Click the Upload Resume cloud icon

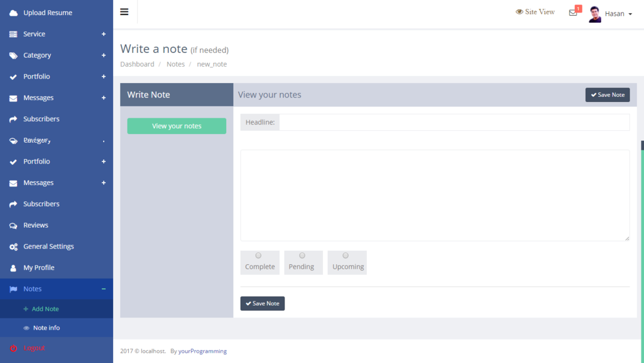click(x=13, y=13)
